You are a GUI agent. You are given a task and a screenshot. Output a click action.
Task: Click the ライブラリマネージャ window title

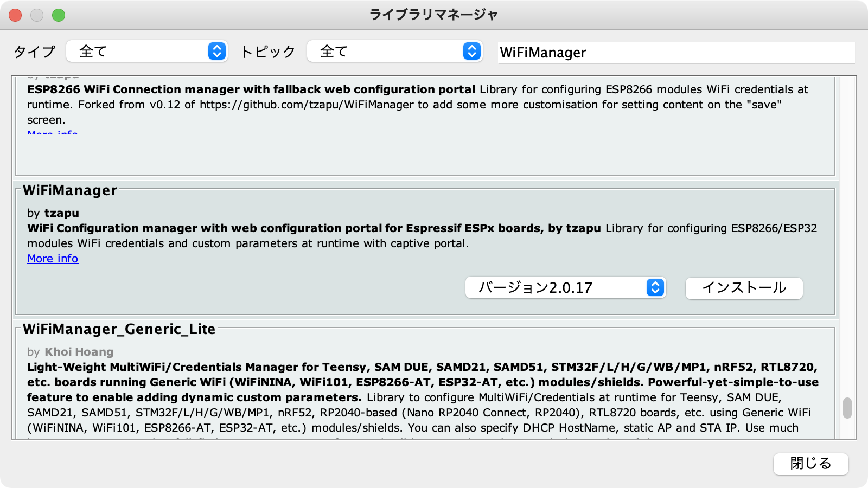coord(433,15)
